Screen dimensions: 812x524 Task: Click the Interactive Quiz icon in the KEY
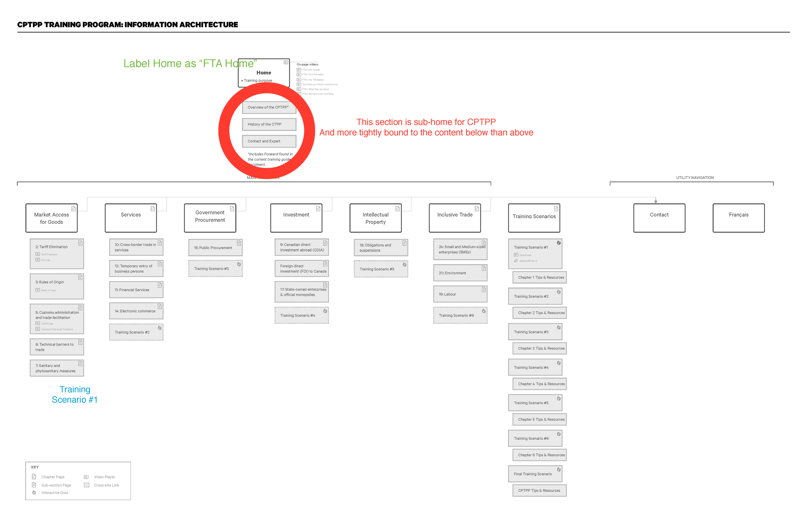click(34, 493)
